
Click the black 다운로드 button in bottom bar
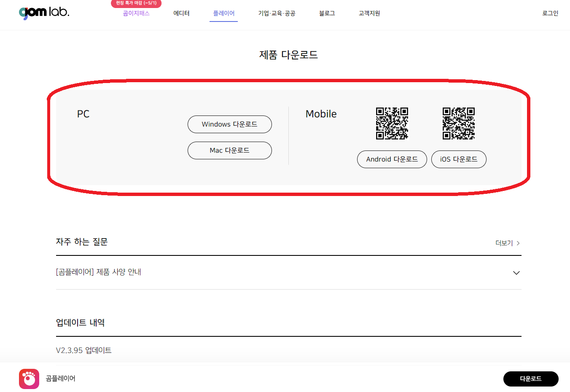tap(531, 379)
